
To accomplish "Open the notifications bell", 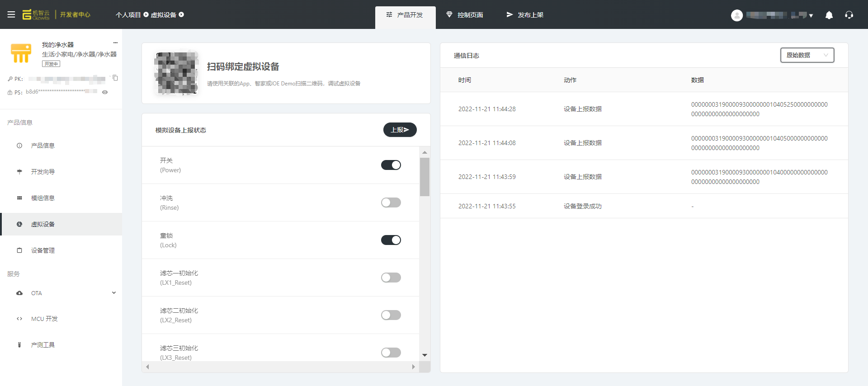I will click(x=829, y=15).
